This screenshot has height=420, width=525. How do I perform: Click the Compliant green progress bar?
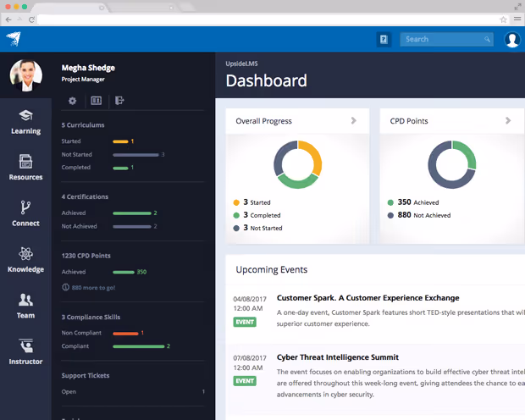[x=139, y=346]
